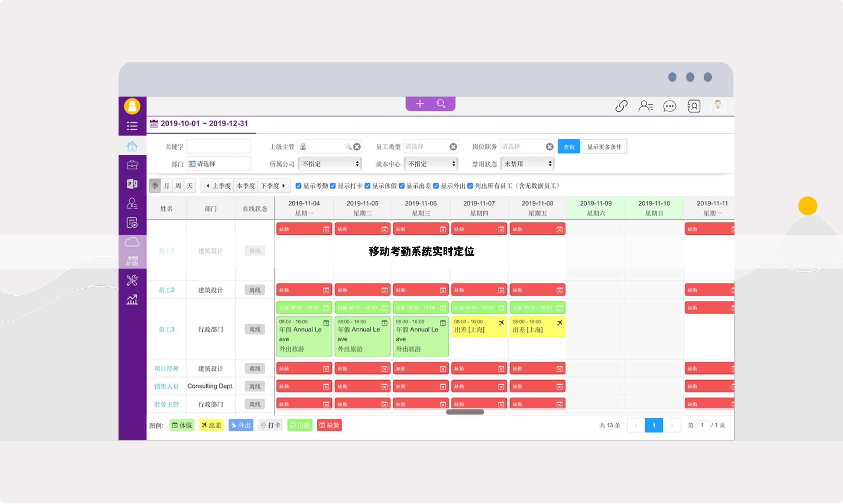Viewport: 843px width, 504px height.
Task: Click the supervisor field search magnifier
Action: click(x=348, y=146)
